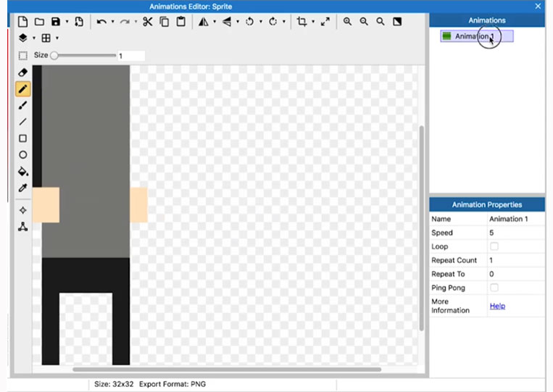Select the Line tool
The width and height of the screenshot is (553, 392).
click(x=23, y=122)
